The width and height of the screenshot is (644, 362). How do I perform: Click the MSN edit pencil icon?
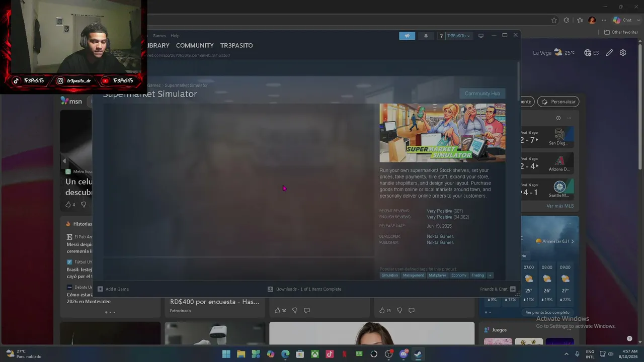(609, 53)
